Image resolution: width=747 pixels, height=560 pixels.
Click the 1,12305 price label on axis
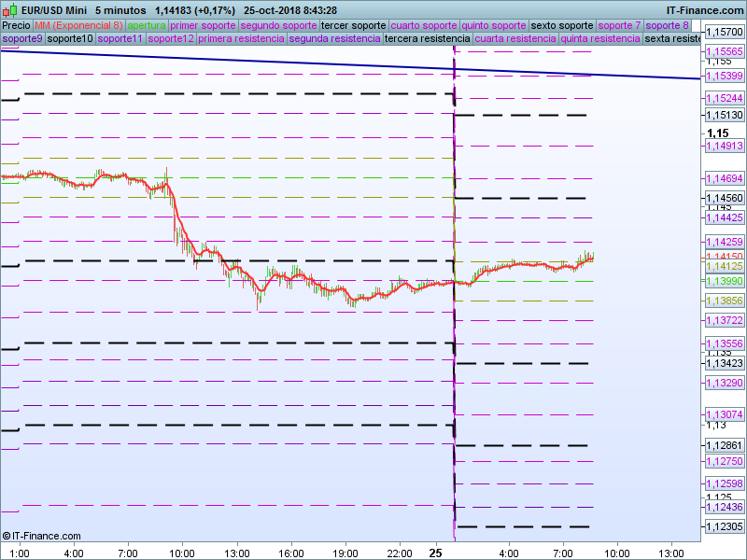click(724, 526)
